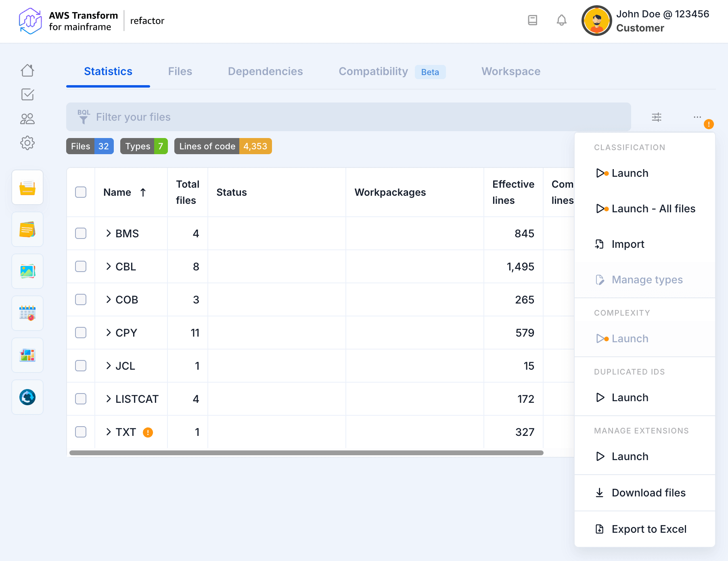Screen dimensions: 728x561
Task: Open the settings gear in sidebar
Action: pyautogui.click(x=27, y=143)
